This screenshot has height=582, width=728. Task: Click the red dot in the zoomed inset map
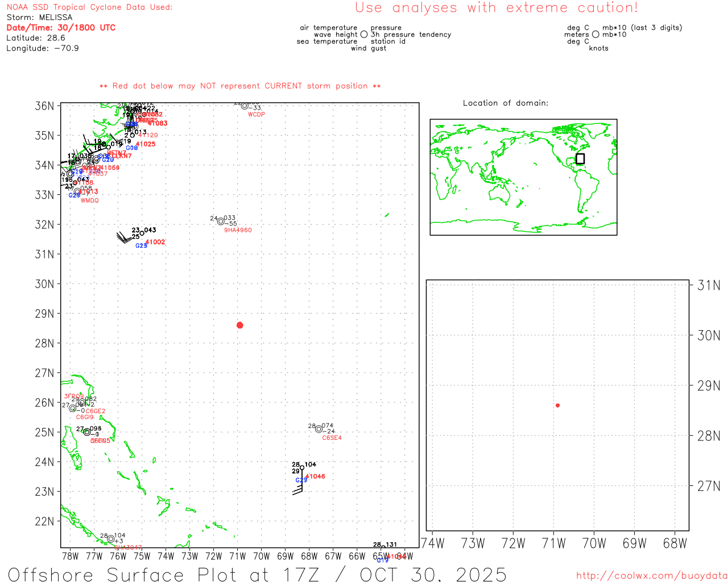click(557, 405)
